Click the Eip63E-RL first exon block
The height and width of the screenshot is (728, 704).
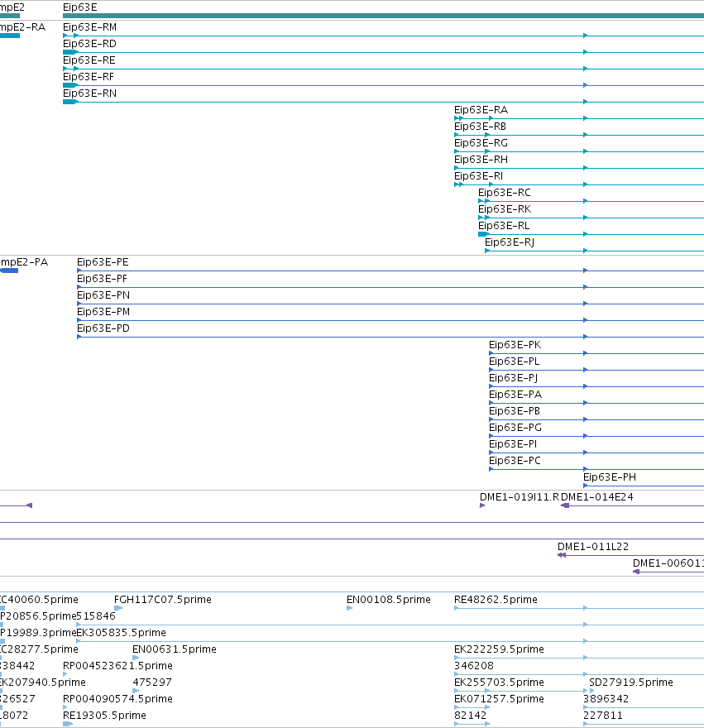pyautogui.click(x=483, y=234)
